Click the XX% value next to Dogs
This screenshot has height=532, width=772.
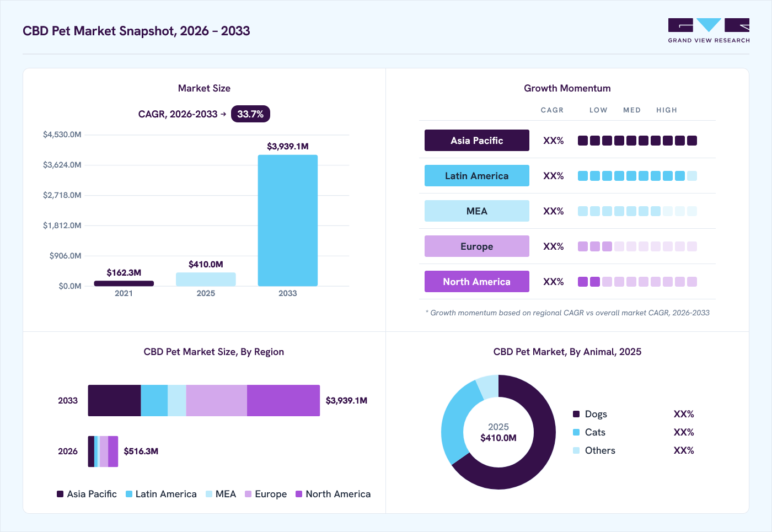(684, 414)
